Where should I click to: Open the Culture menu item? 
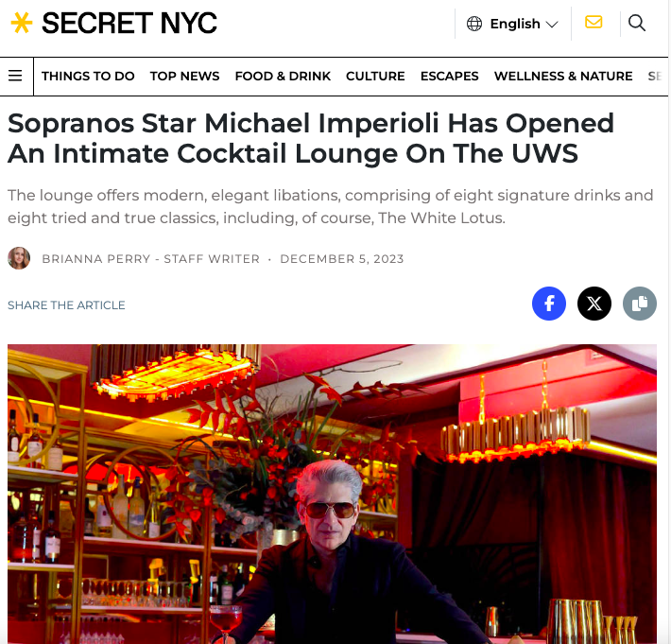(375, 76)
